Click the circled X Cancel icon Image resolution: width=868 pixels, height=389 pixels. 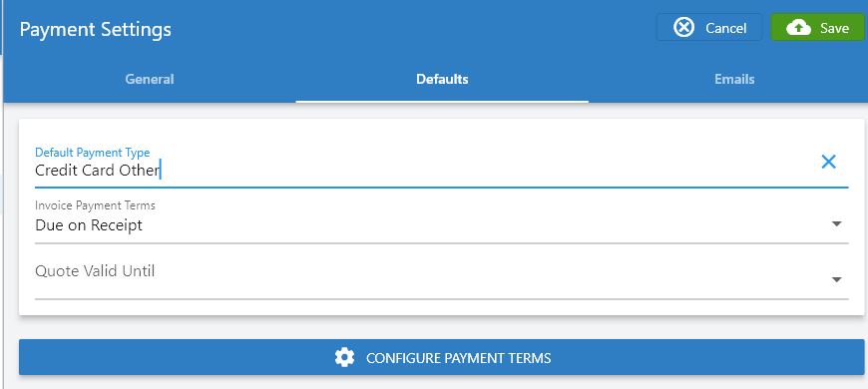tap(684, 27)
